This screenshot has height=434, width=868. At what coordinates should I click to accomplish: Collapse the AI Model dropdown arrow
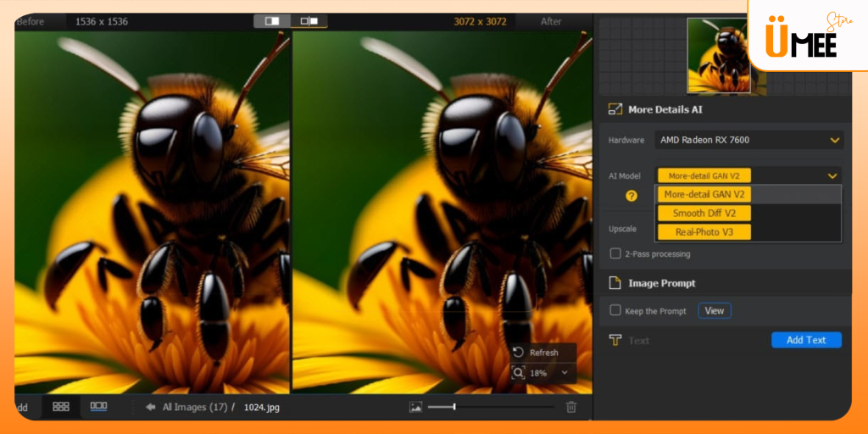[833, 175]
